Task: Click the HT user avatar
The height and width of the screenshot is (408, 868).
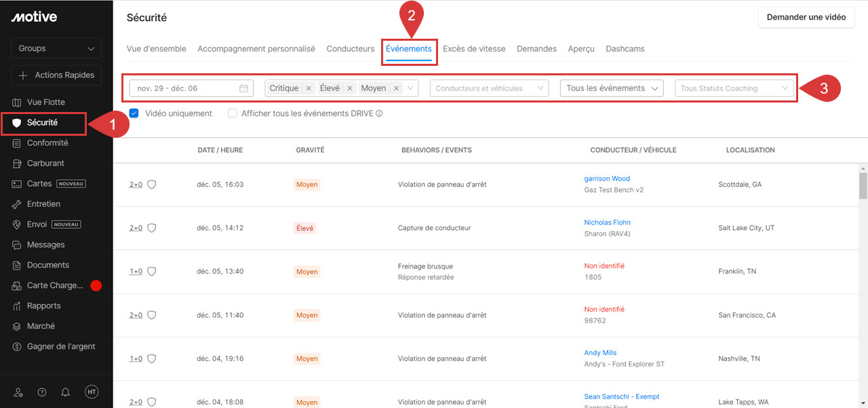Action: pyautogui.click(x=92, y=392)
